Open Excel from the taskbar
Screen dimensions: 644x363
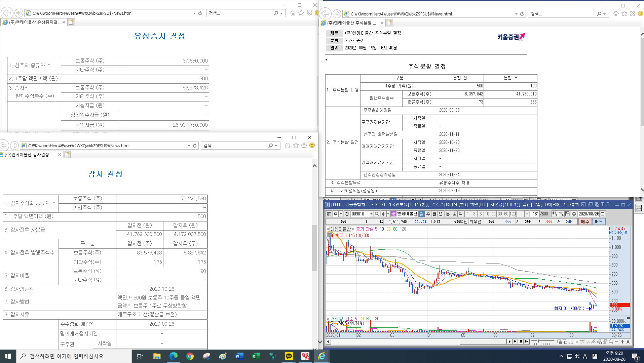[256, 356]
